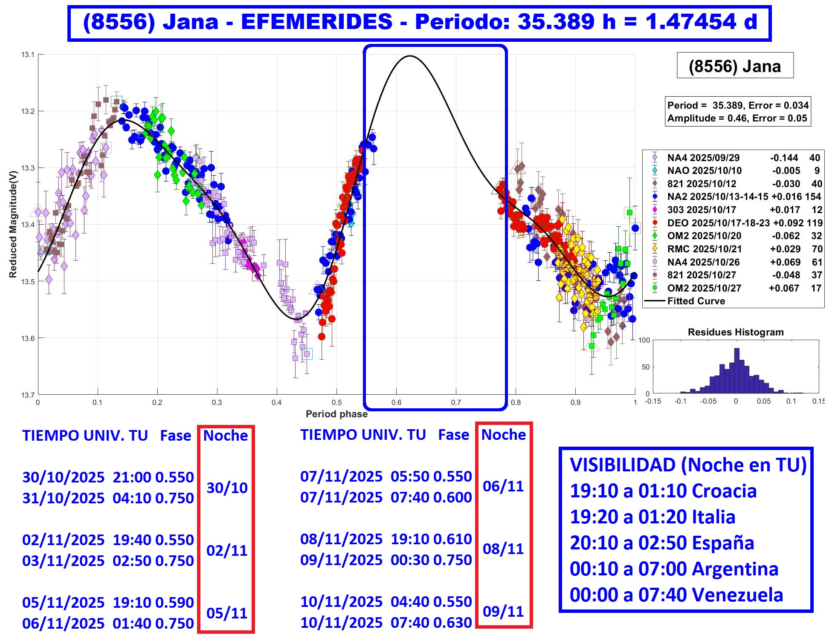Screen dimensions: 838x644
Task: Click the DEO 2025/10/17-18-23 red circle marker
Action: pos(655,223)
